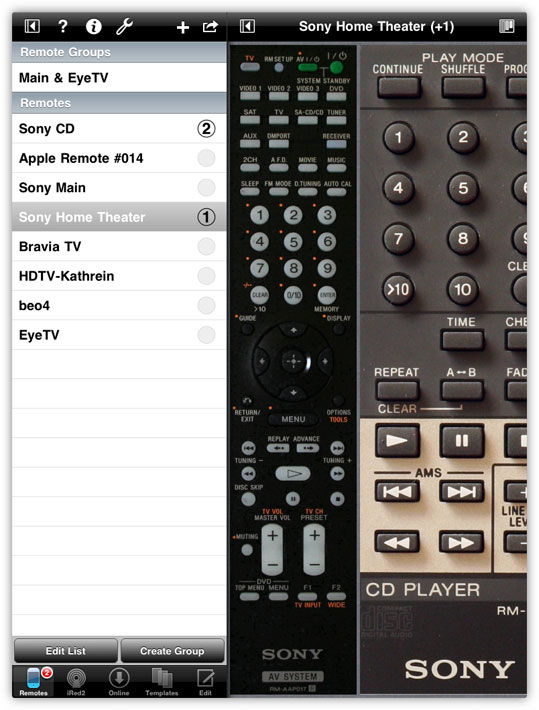Image resolution: width=539 pixels, height=710 pixels.
Task: Open the wrench settings icon
Action: pyautogui.click(x=124, y=27)
